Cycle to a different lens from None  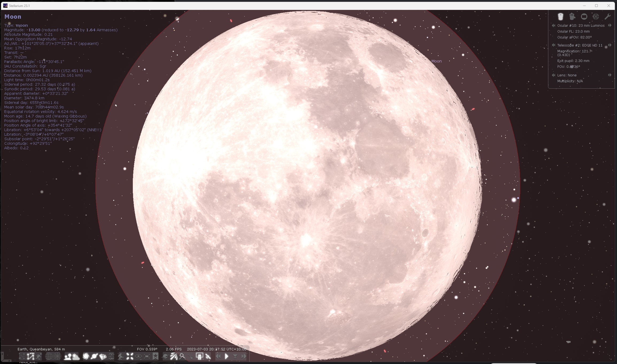click(x=610, y=75)
